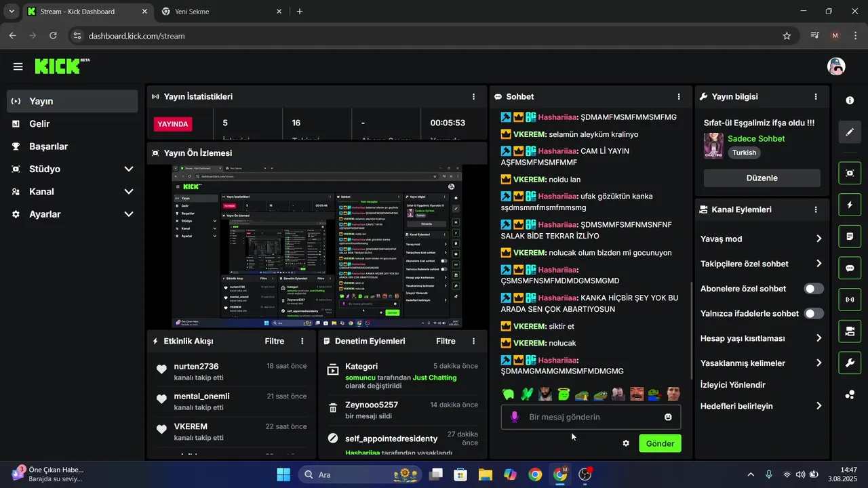This screenshot has width=868, height=488.
Task: Toggle the camera channel panel icon
Action: pyautogui.click(x=850, y=331)
